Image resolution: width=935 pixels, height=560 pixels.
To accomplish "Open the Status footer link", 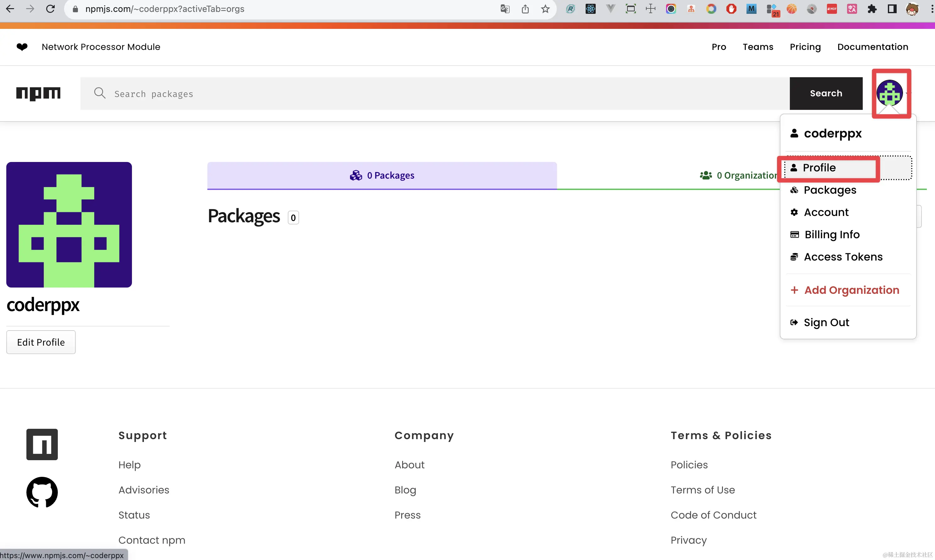I will [134, 515].
